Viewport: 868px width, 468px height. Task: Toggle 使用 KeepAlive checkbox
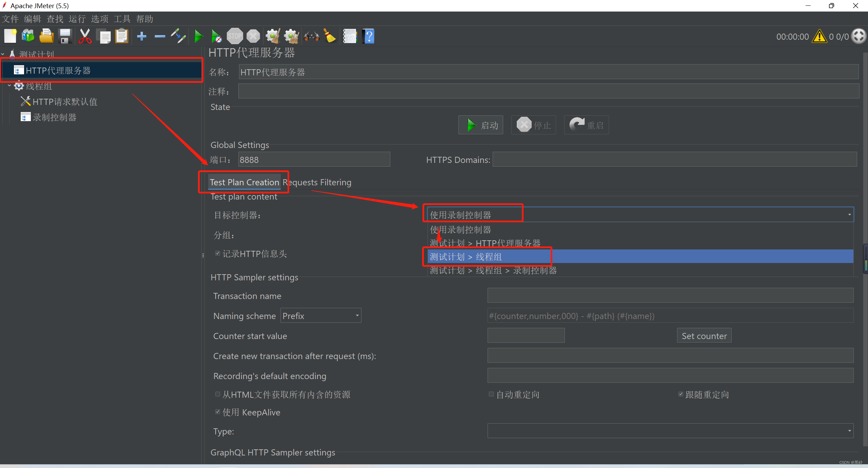218,412
